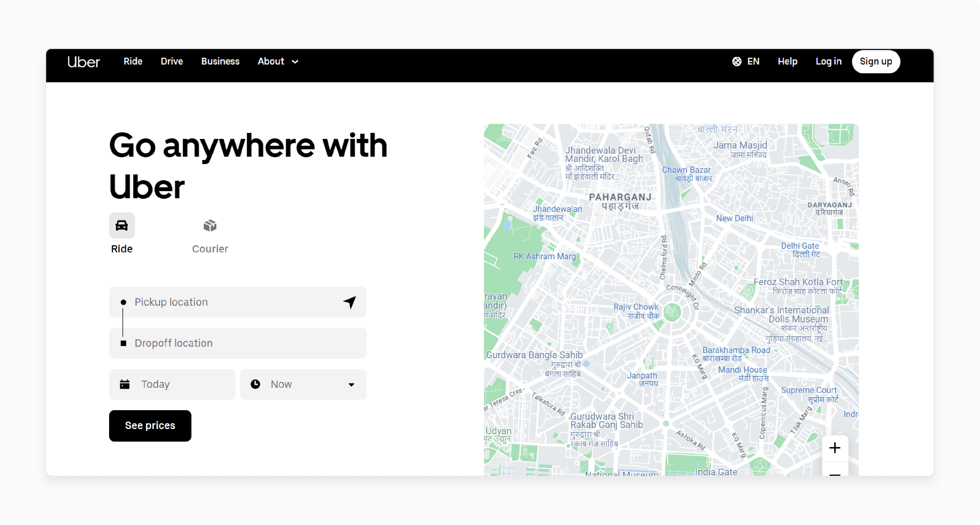Click the Mandi House map label
The width and height of the screenshot is (980, 525).
click(x=743, y=374)
